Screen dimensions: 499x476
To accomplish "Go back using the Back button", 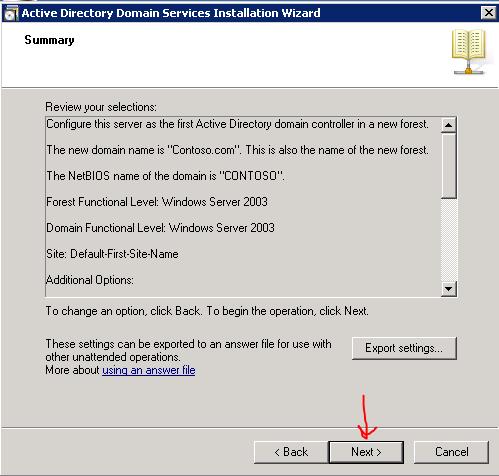I will 291,452.
